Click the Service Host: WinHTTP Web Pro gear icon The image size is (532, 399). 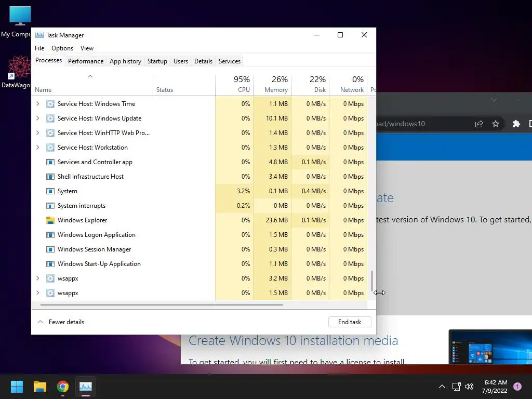50,133
